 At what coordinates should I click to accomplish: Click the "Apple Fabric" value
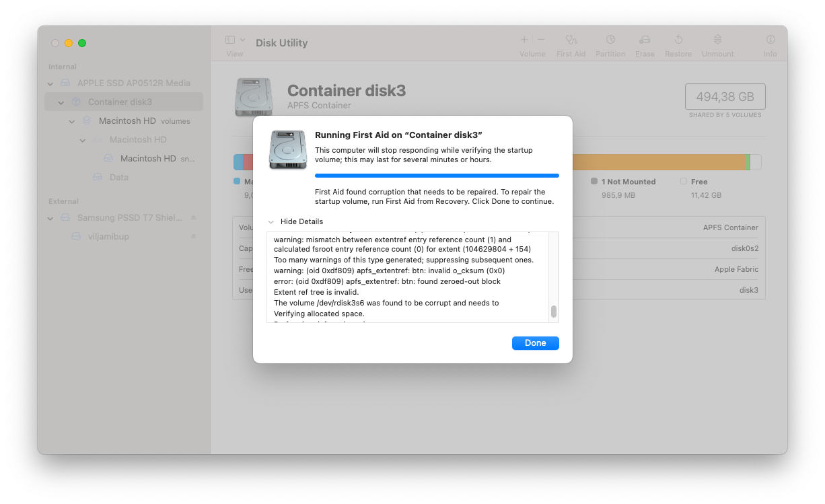(x=736, y=269)
